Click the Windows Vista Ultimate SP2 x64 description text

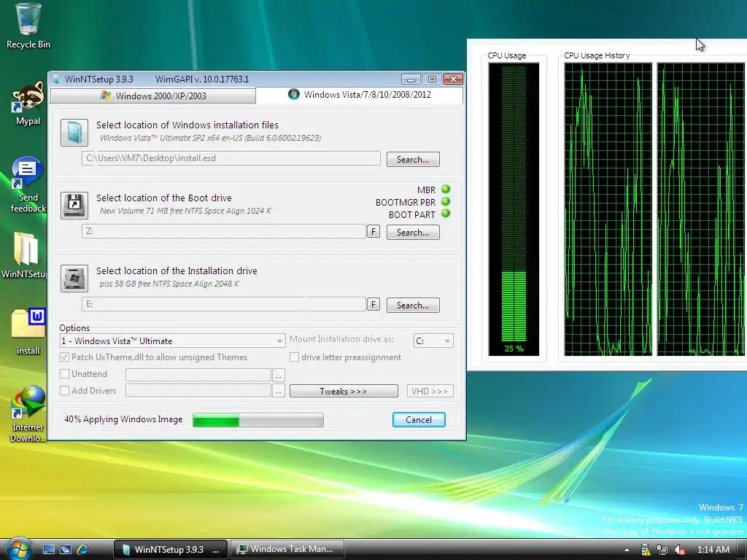(x=210, y=138)
